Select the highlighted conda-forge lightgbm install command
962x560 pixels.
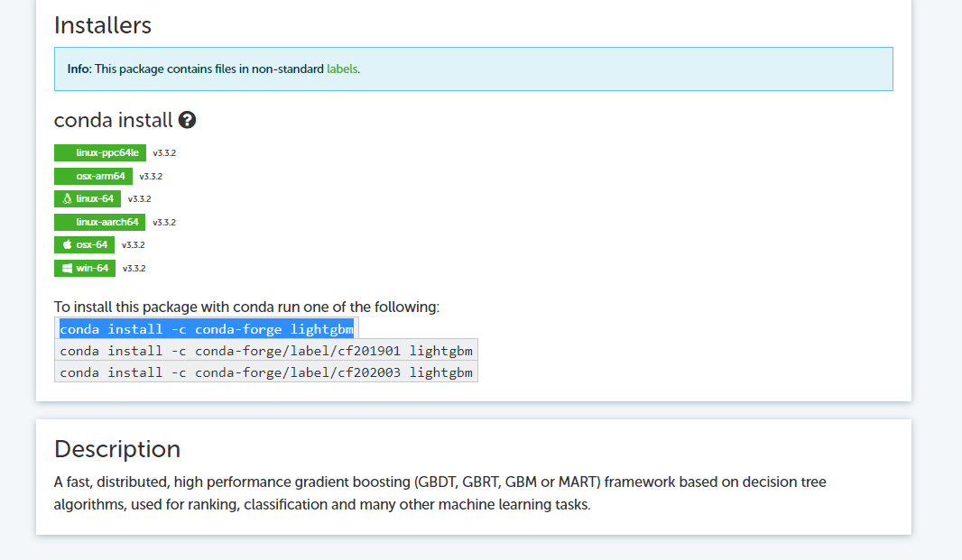pos(207,329)
